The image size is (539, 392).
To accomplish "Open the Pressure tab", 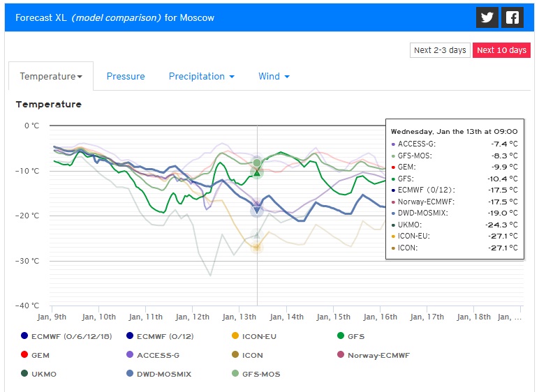I will (x=126, y=76).
